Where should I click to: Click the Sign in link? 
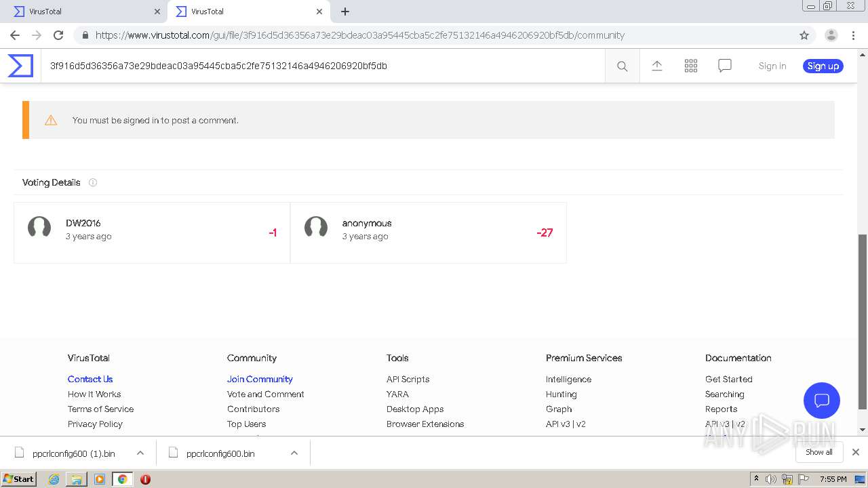pyautogui.click(x=772, y=66)
